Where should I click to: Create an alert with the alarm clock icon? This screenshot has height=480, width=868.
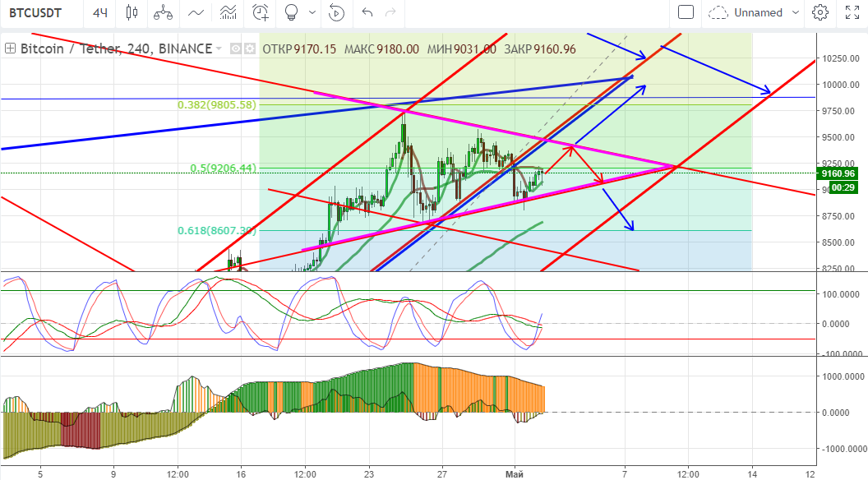(x=261, y=12)
